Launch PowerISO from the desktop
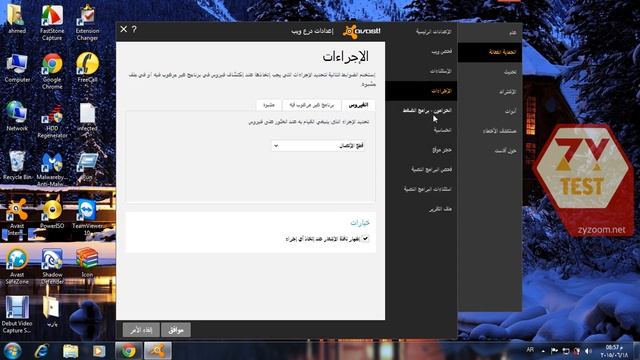This screenshot has height=360, width=640. coord(52,214)
